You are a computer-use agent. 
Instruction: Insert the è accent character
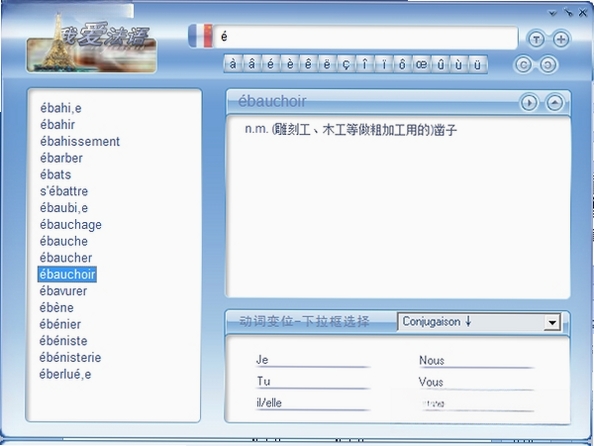(290, 64)
